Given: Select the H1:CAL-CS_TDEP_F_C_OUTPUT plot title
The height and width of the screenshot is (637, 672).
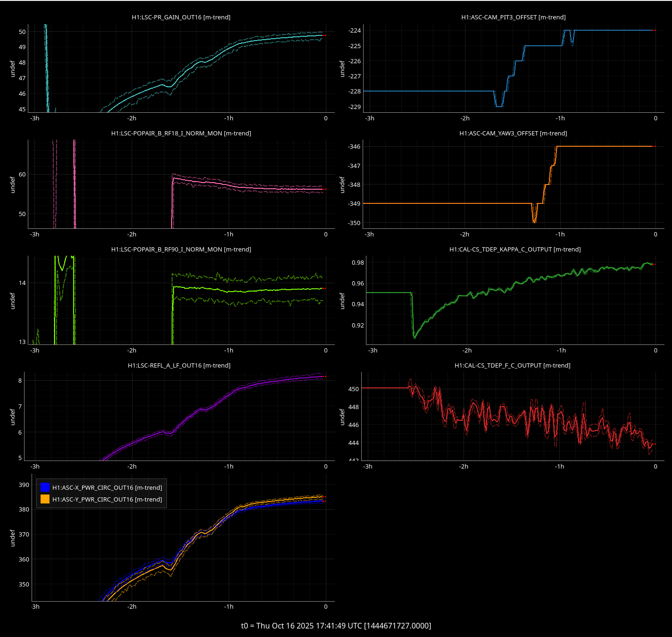Looking at the screenshot, I should click(x=512, y=365).
